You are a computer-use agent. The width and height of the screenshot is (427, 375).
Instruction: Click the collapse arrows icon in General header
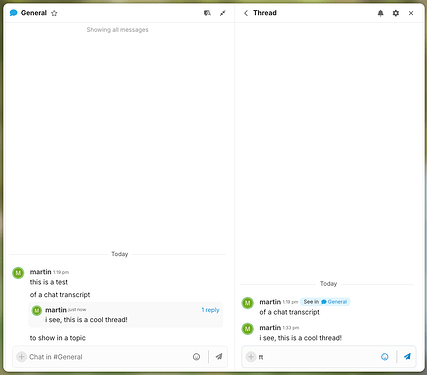(x=223, y=13)
